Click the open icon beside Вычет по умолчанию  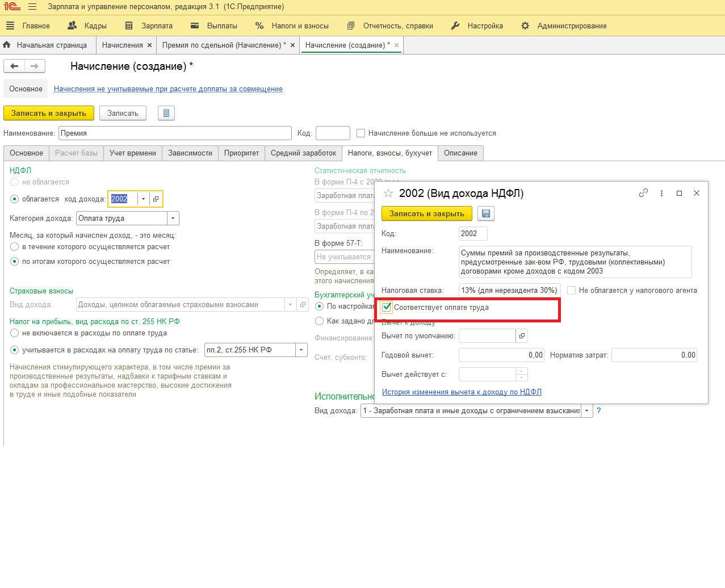click(x=522, y=336)
